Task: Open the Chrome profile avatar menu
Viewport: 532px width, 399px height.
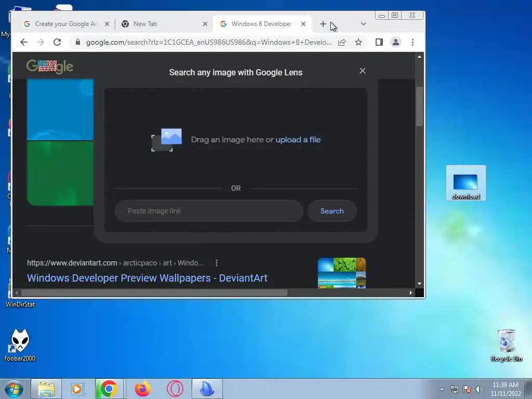Action: 395,42
